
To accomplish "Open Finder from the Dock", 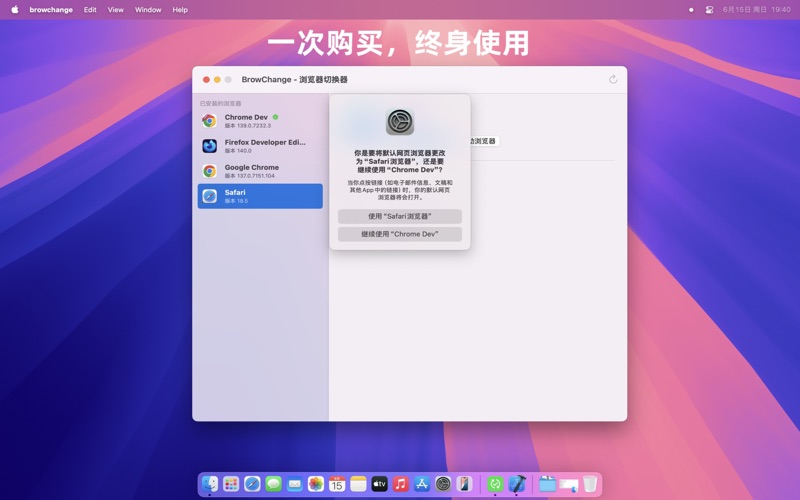I will pyautogui.click(x=210, y=484).
